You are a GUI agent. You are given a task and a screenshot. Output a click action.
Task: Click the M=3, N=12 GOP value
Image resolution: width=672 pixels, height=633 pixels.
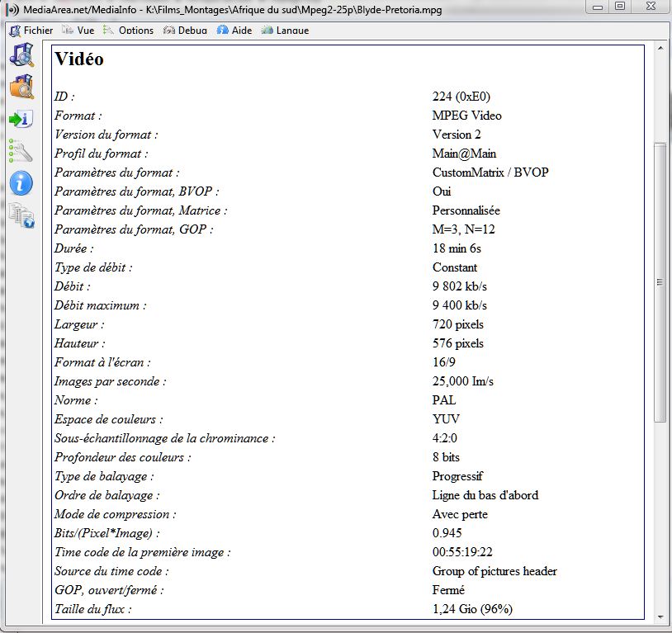[463, 229]
